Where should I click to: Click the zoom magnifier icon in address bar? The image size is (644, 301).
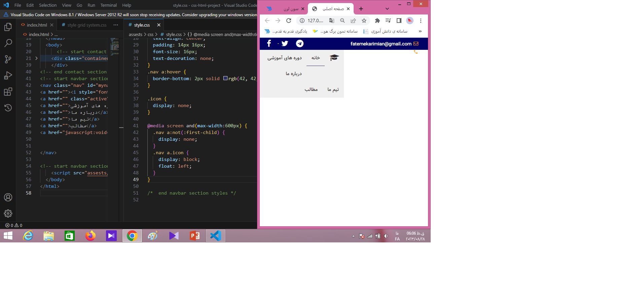[x=343, y=21]
